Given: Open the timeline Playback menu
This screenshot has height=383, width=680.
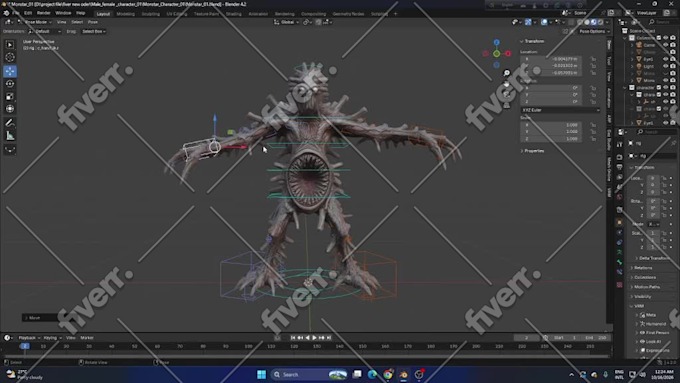Looking at the screenshot, I should (29, 338).
